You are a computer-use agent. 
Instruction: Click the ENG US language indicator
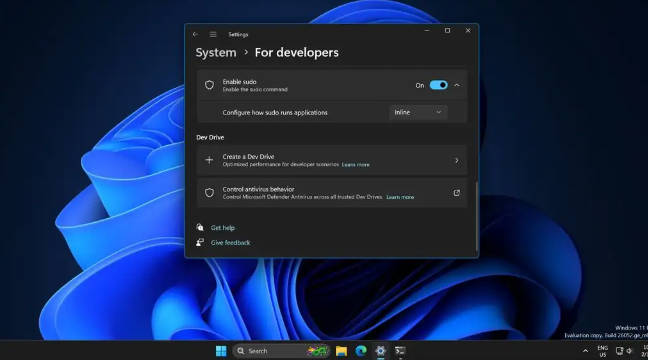click(x=603, y=351)
